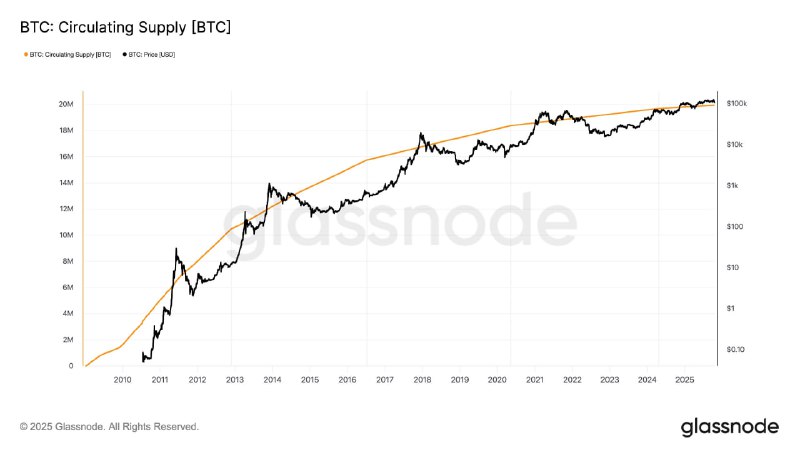Click the orange Circulating Supply legend dot
Viewport: 800px width, 450px height.
[24, 54]
